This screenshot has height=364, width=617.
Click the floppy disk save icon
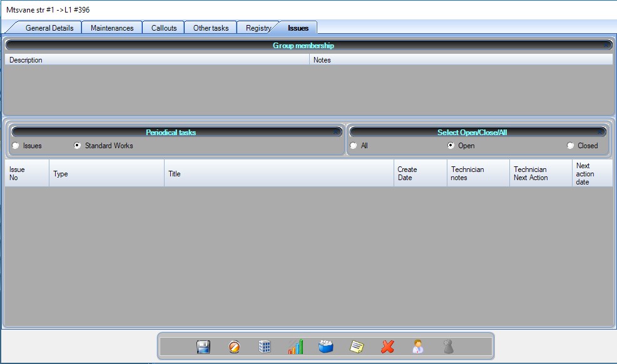(x=203, y=346)
